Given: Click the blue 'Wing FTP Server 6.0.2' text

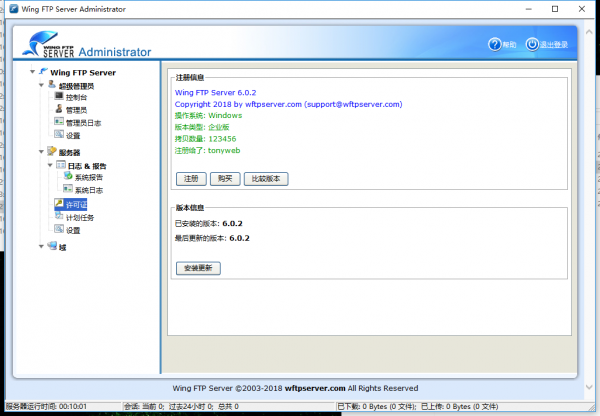Looking at the screenshot, I should pos(215,93).
